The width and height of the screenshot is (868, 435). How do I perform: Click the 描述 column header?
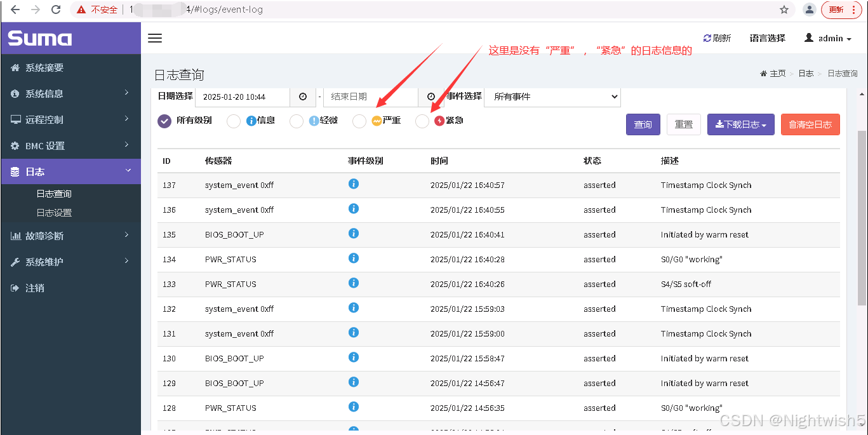tap(669, 161)
